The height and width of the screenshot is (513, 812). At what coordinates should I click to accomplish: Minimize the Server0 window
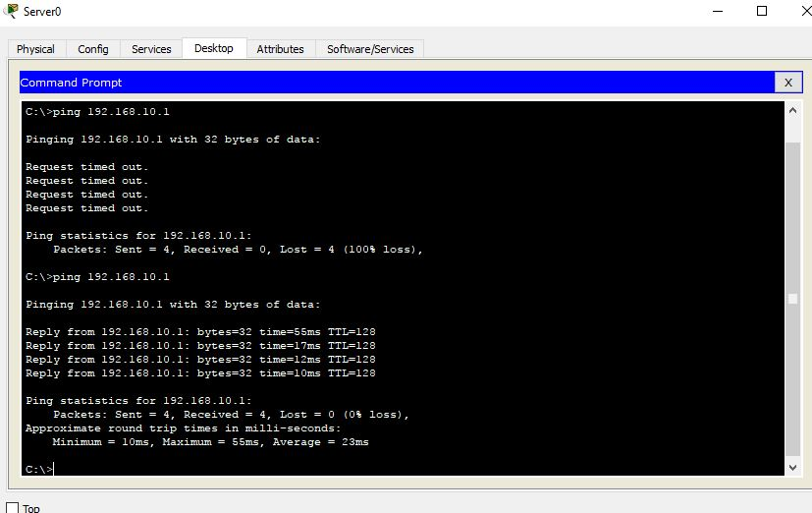(x=718, y=11)
